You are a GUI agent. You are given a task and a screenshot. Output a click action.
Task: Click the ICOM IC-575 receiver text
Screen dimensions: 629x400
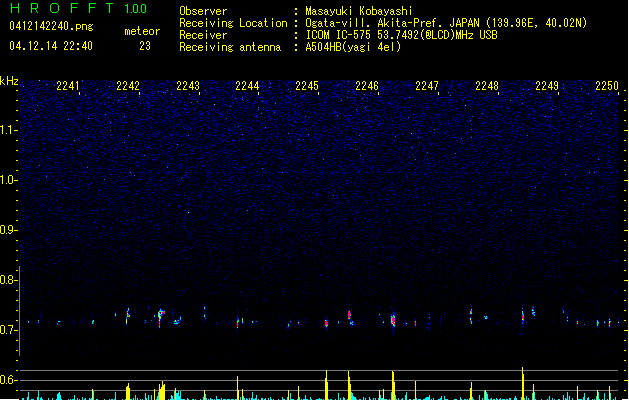tap(401, 35)
